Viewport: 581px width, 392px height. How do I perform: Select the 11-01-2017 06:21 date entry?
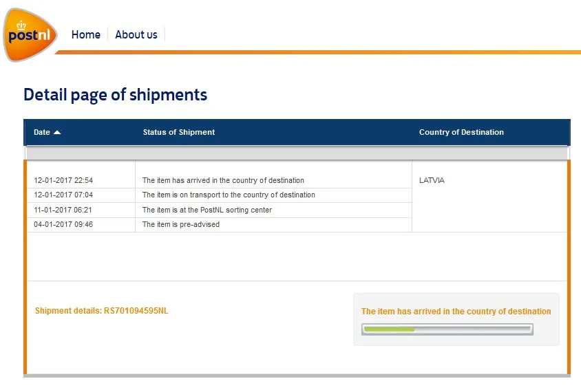63,210
